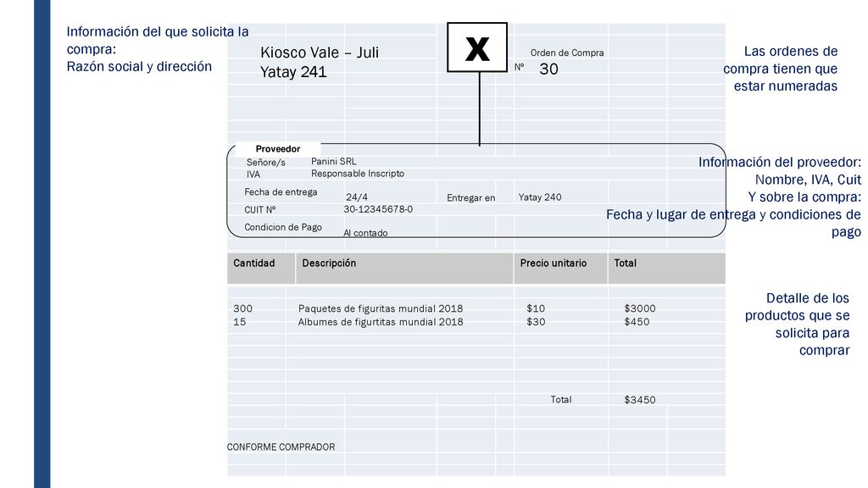The height and width of the screenshot is (488, 868).
Task: Select the Al contado payment condition
Action: (365, 233)
